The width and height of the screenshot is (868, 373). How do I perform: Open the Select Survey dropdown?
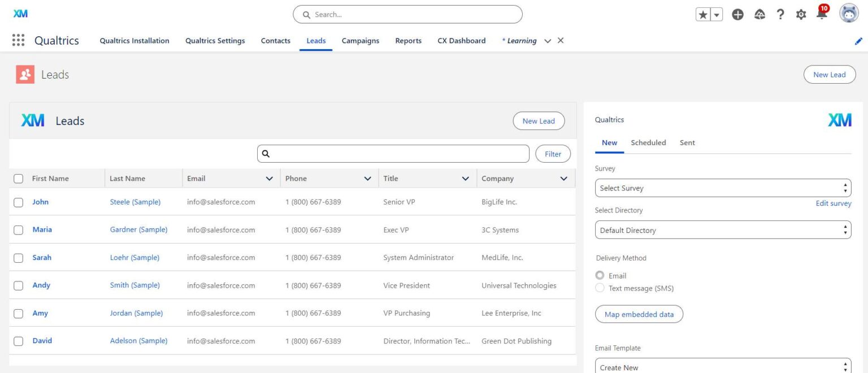pyautogui.click(x=722, y=188)
